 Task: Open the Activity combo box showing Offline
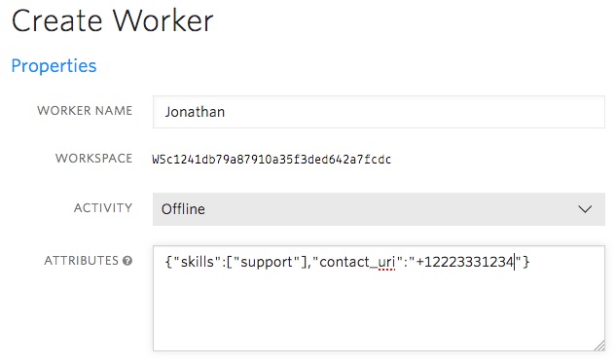point(379,209)
